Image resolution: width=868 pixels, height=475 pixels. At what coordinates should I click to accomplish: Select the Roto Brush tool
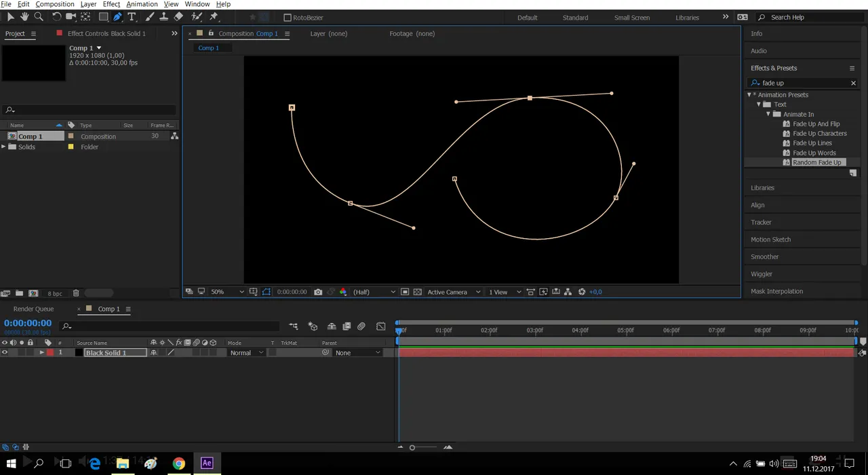click(197, 17)
